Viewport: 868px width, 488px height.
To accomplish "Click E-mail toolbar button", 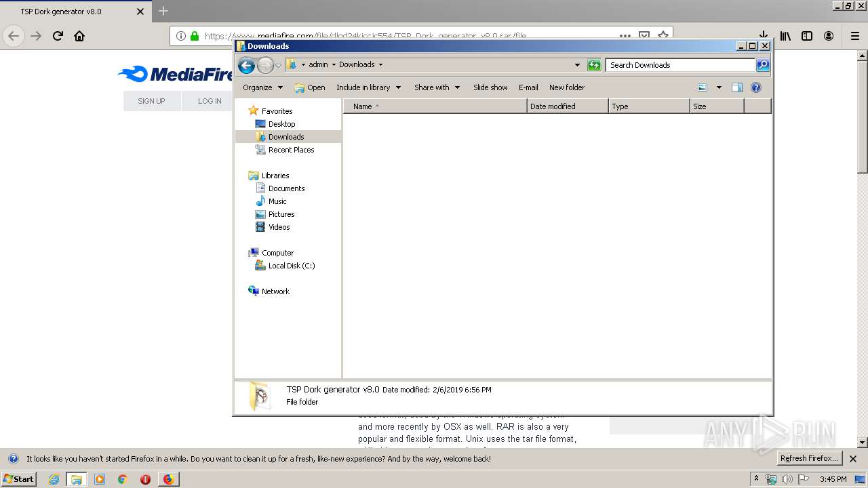I will coord(528,87).
